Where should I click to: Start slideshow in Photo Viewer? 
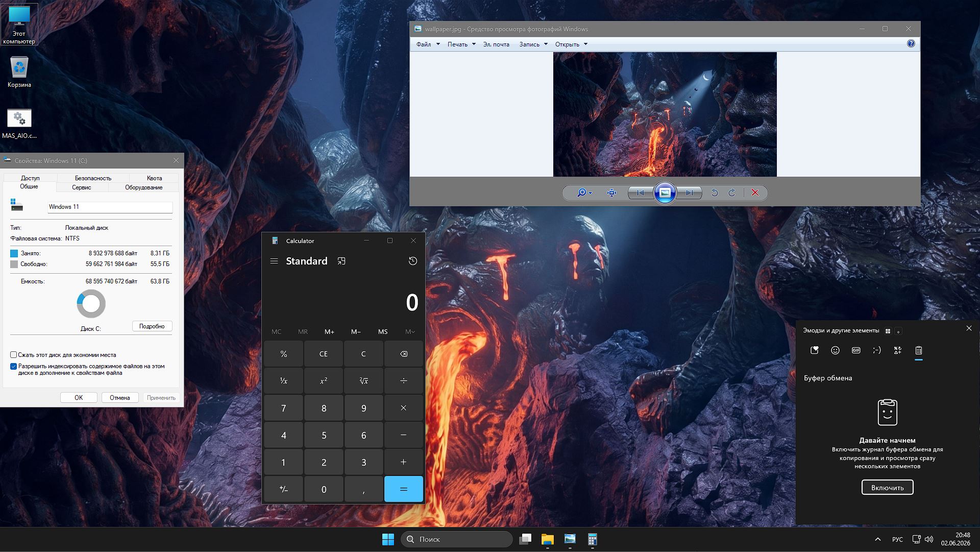665,193
